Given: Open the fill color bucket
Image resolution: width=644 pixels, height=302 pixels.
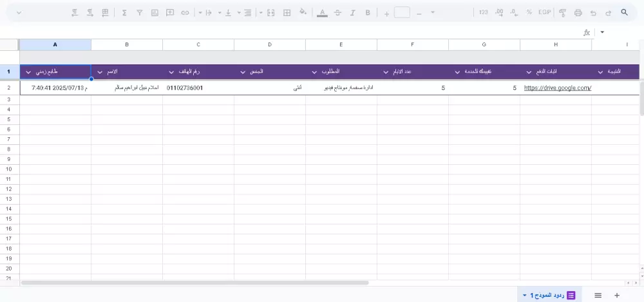Looking at the screenshot, I should coord(303,12).
